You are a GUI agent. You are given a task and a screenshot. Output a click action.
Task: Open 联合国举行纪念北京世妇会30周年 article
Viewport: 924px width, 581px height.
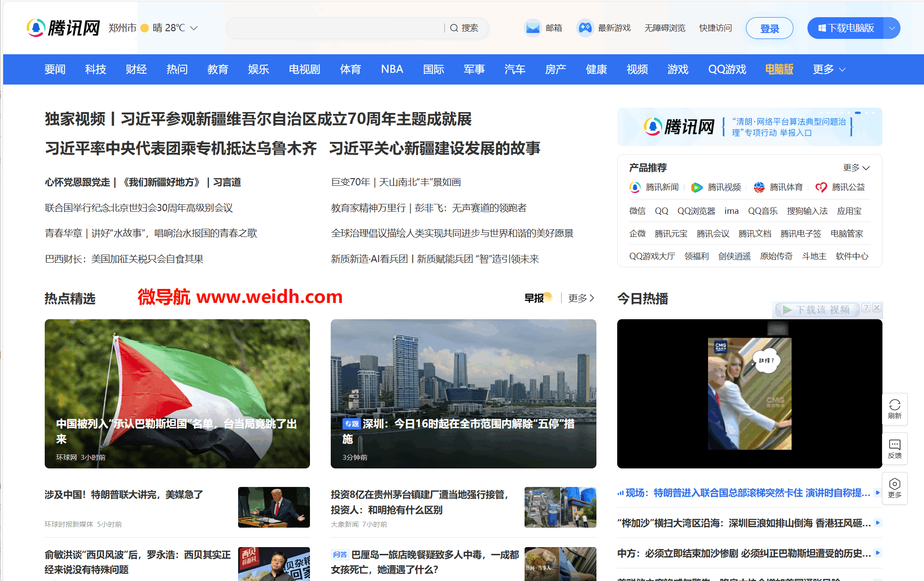point(139,208)
